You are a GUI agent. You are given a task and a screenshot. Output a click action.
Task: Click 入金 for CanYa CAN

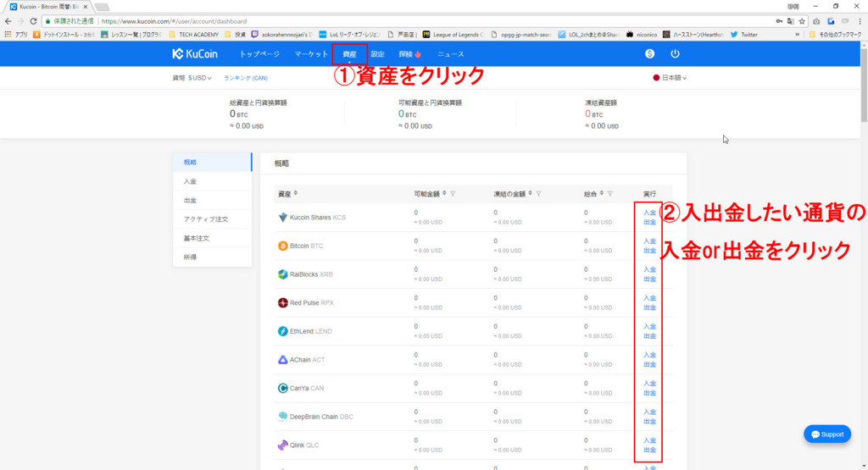[x=649, y=383]
